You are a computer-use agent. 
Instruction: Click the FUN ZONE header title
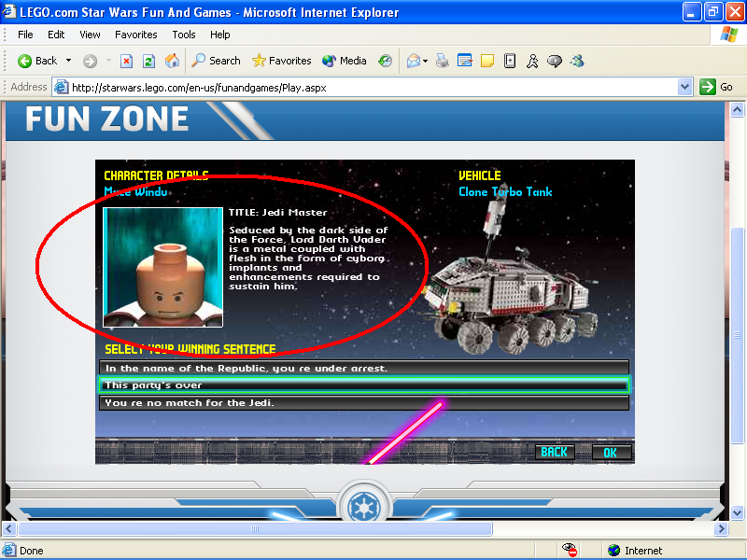tap(106, 119)
